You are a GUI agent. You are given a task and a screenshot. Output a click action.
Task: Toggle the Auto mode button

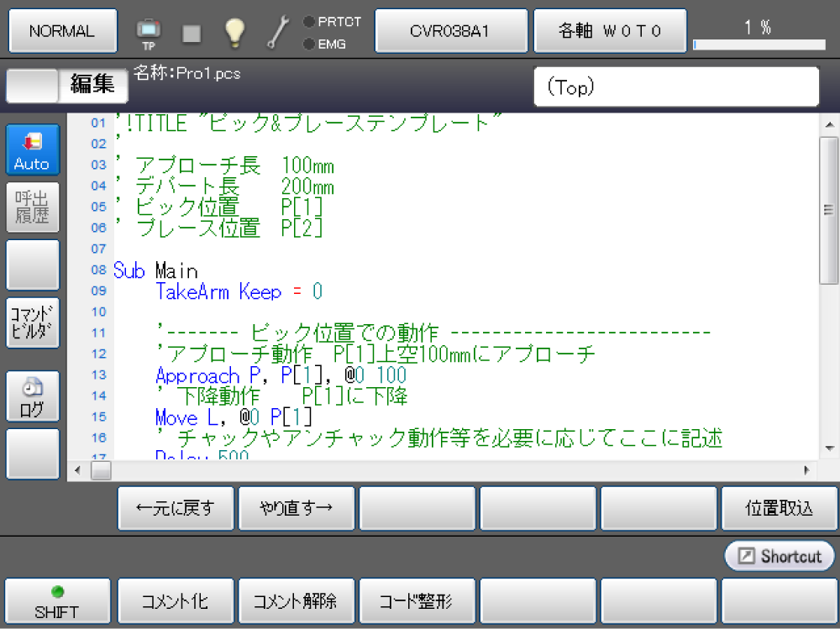point(33,150)
